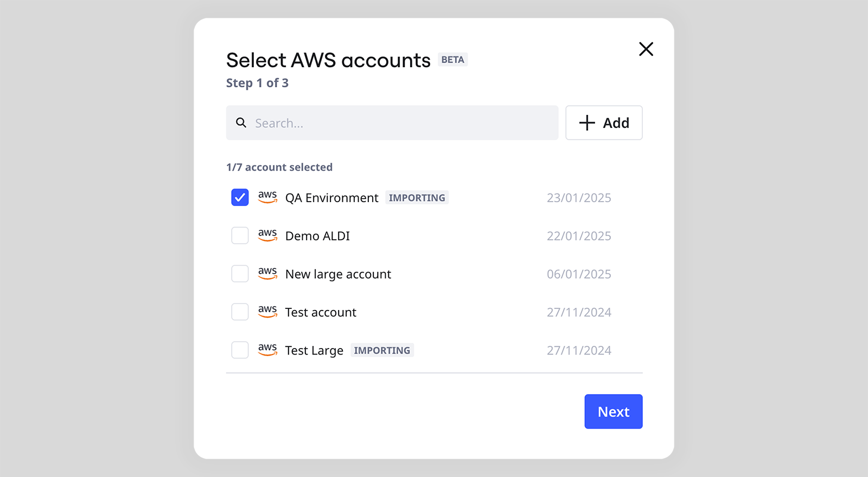Click the magnifying glass search icon
868x477 pixels.
[x=241, y=123]
